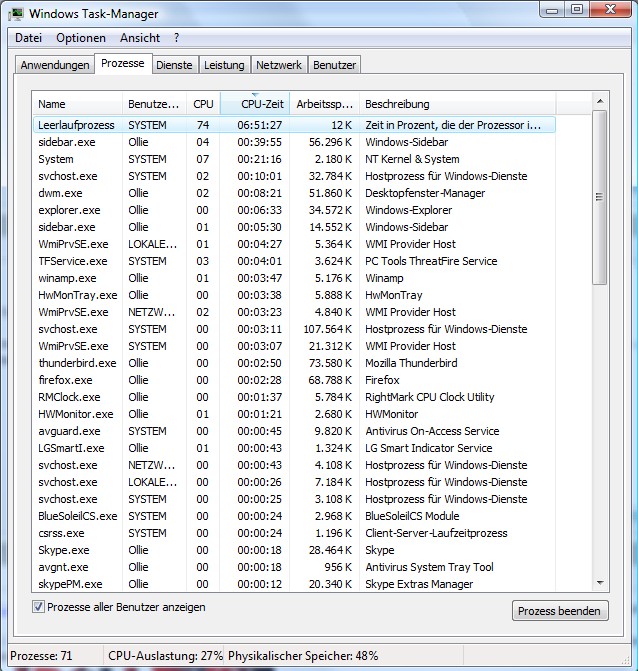Click the vertical scrollbar thumb
638x671 pixels.
599,197
